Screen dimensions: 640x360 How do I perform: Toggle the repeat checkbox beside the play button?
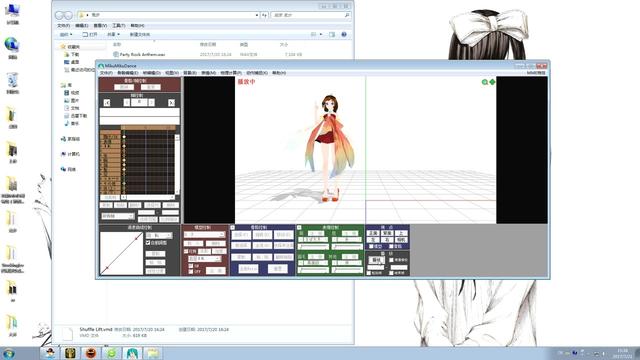pyautogui.click(x=391, y=260)
